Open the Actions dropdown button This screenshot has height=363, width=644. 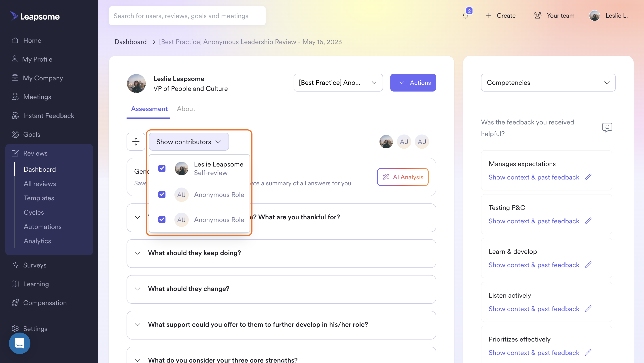(x=413, y=82)
